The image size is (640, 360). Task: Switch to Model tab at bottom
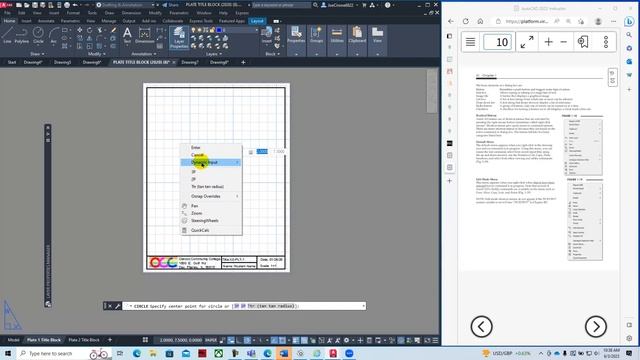(13, 340)
